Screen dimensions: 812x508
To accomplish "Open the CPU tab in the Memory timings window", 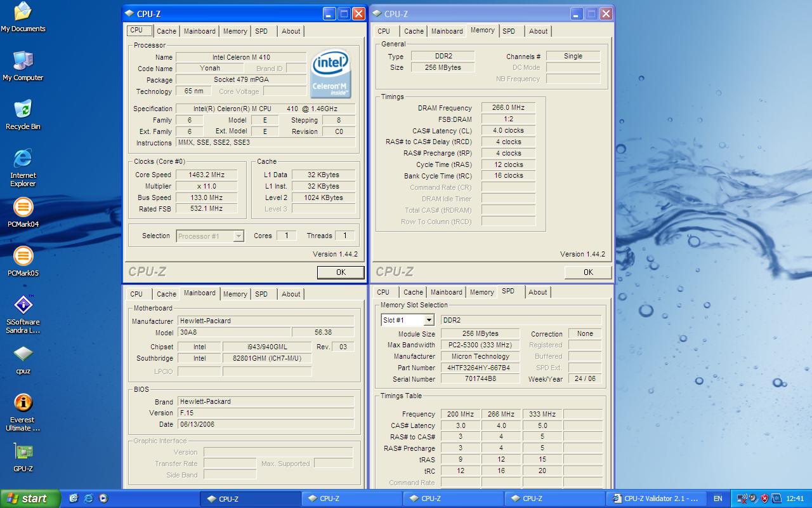I will tap(384, 31).
